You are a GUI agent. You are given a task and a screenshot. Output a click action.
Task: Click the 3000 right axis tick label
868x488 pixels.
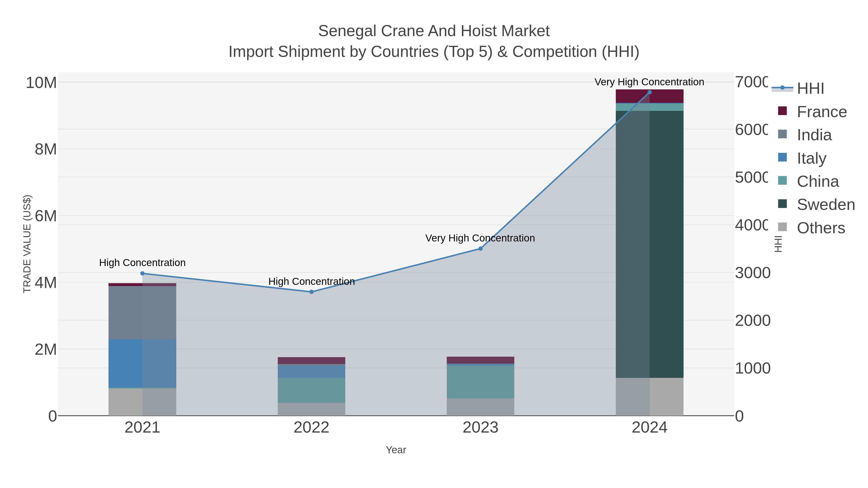753,273
